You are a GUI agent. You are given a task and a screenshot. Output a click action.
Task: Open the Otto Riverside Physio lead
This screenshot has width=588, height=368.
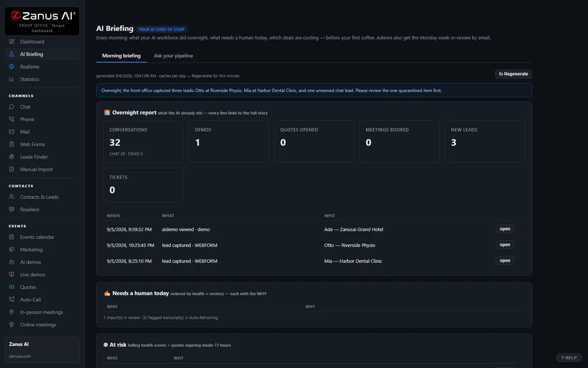coord(505,245)
